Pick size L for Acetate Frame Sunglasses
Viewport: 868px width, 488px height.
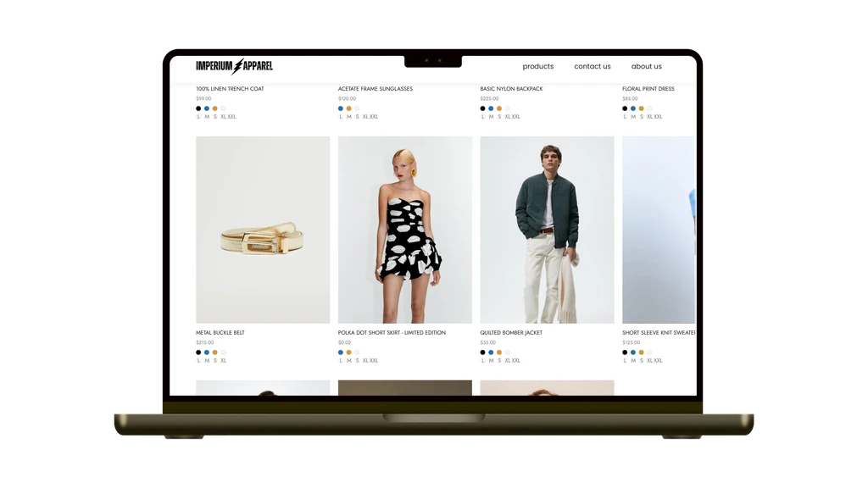(x=341, y=117)
